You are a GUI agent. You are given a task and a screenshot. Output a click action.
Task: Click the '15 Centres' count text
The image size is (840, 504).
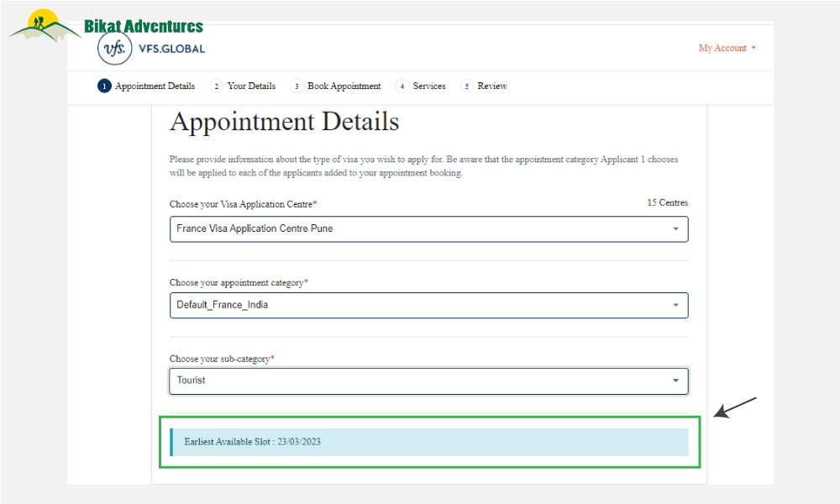(x=668, y=202)
